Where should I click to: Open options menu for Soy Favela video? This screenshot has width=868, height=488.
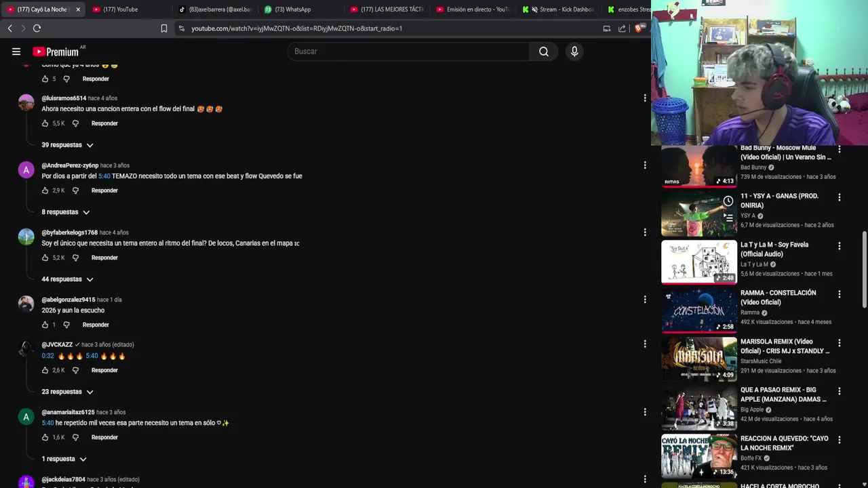point(840,246)
